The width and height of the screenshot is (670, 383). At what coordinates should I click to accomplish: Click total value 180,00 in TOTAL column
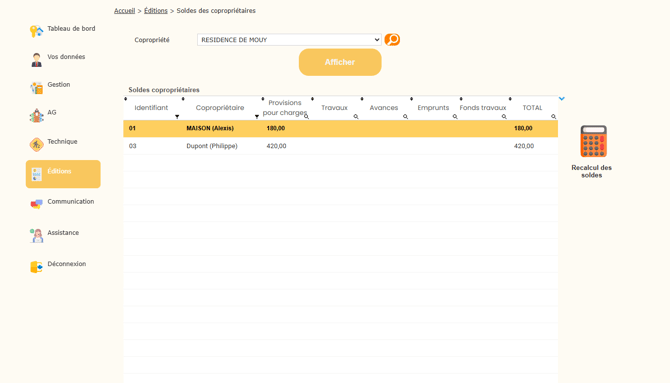coord(523,128)
